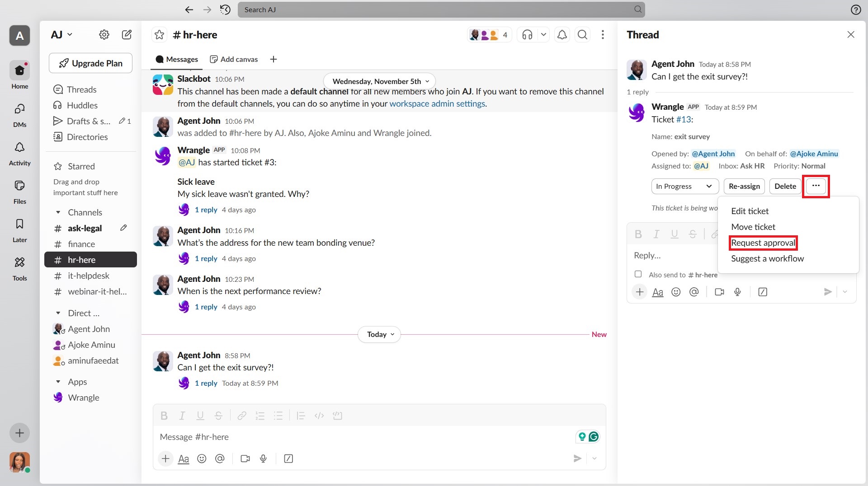Start a huddle with the headphones icon
The height and width of the screenshot is (486, 868).
click(527, 35)
